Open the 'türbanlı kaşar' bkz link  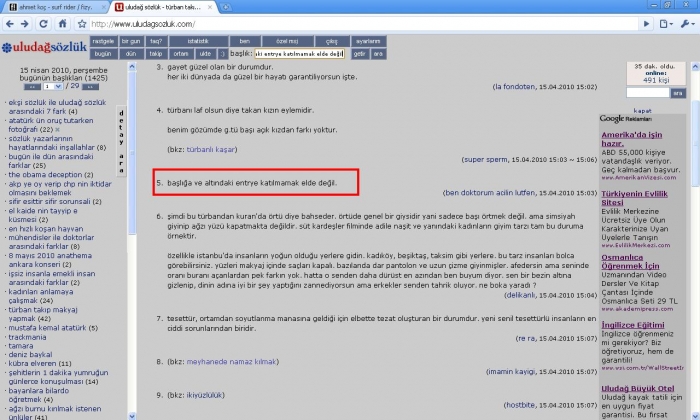[x=211, y=150]
